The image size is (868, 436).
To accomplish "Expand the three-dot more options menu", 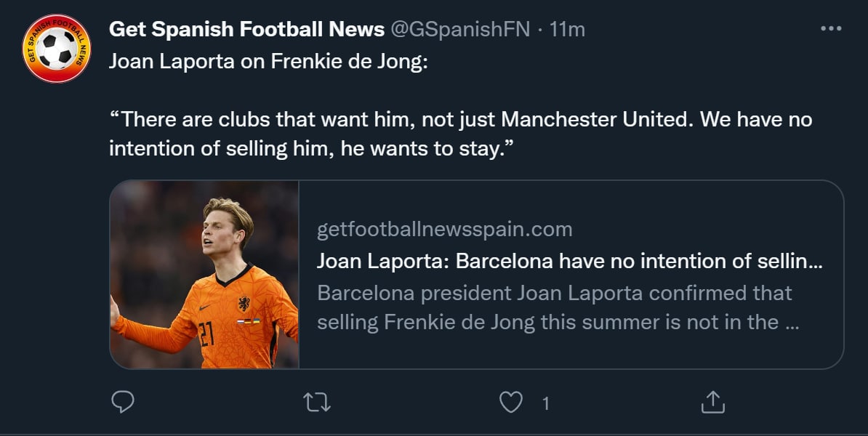I will coord(830,29).
